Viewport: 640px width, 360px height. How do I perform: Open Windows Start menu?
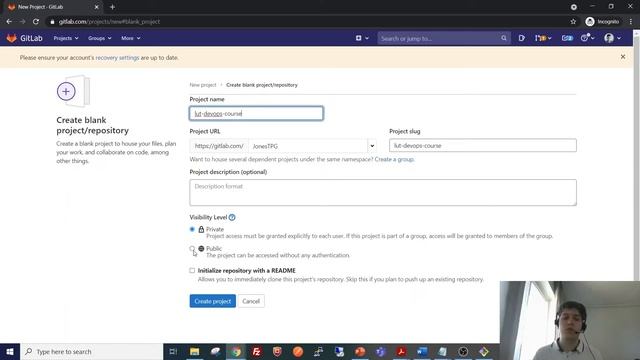click(10, 351)
